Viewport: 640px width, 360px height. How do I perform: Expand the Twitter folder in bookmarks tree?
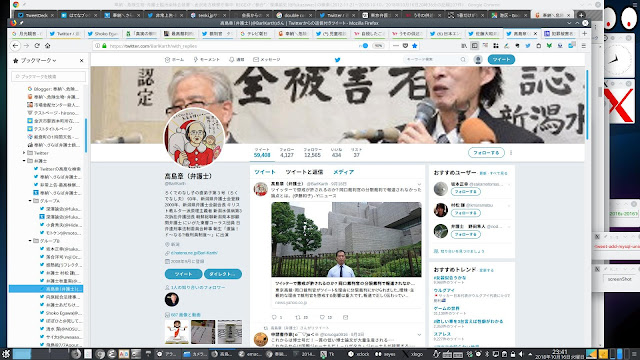pyautogui.click(x=24, y=153)
